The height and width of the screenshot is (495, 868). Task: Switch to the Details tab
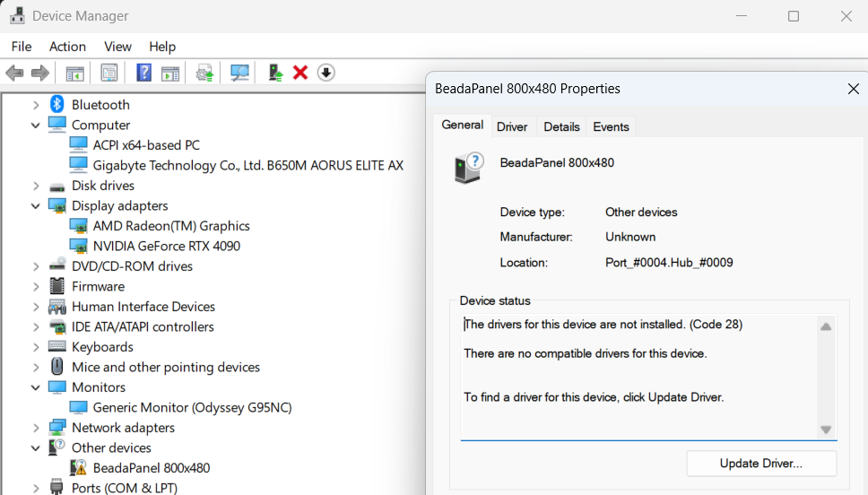[x=561, y=126]
